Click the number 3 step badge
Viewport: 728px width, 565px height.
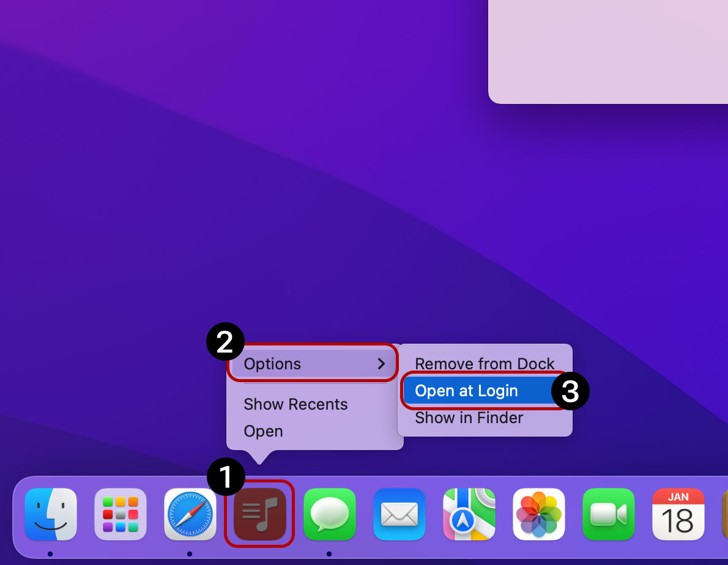tap(570, 391)
